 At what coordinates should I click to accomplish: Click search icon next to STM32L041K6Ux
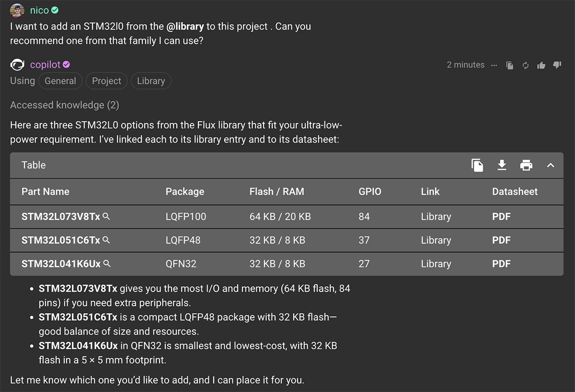pos(107,263)
